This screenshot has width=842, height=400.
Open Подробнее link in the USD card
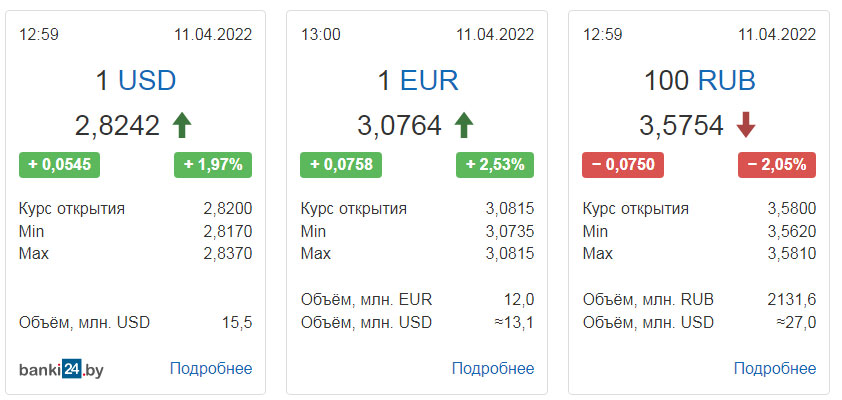(211, 369)
